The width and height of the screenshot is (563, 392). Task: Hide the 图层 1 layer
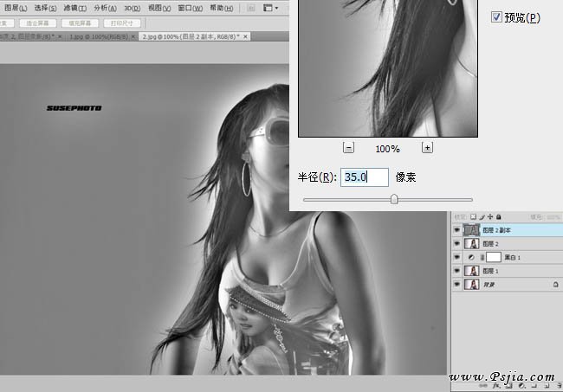[x=456, y=271]
